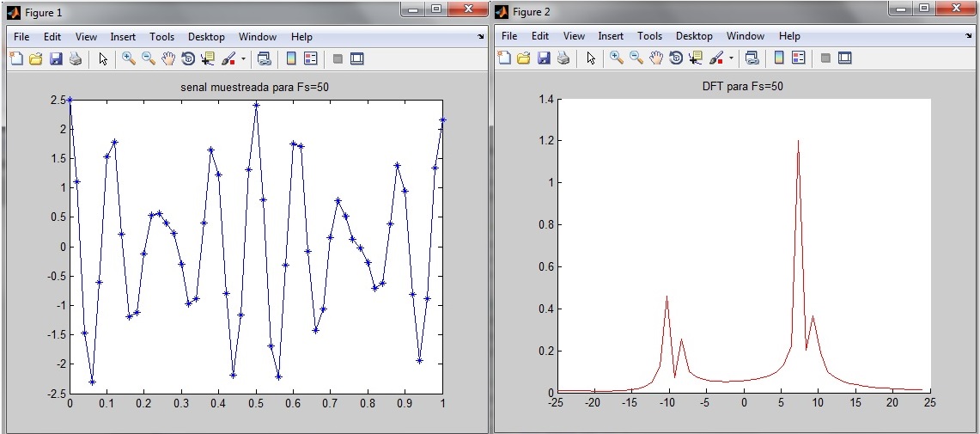Open the Tools menu in Figure 1
The height and width of the screenshot is (434, 980).
point(161,37)
